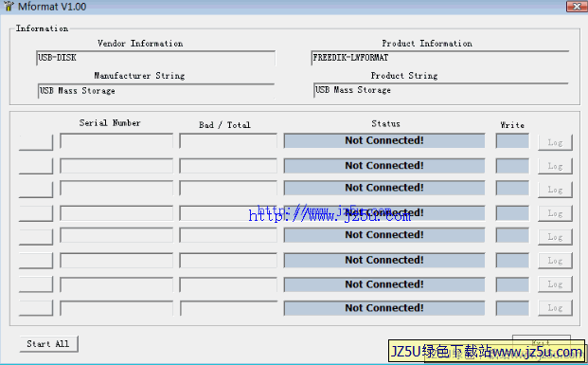Click the blank start button of the eighth row
The image size is (588, 365).
pos(36,308)
